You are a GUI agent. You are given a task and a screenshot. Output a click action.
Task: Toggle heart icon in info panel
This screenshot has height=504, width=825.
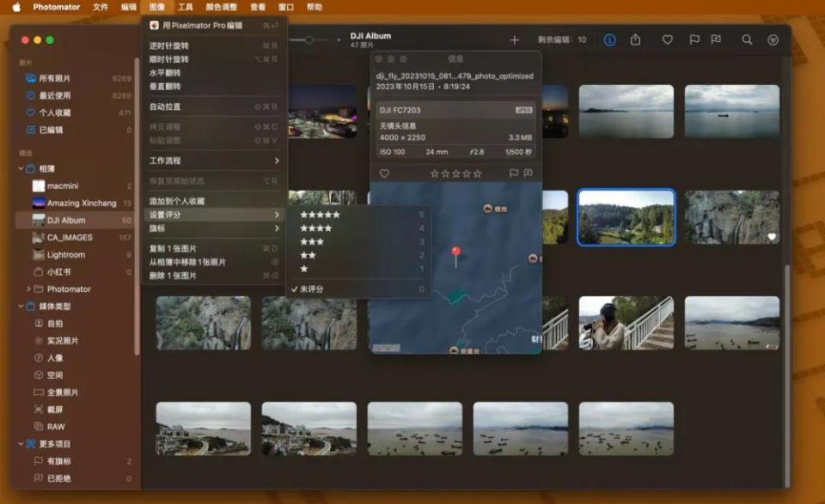(x=385, y=173)
